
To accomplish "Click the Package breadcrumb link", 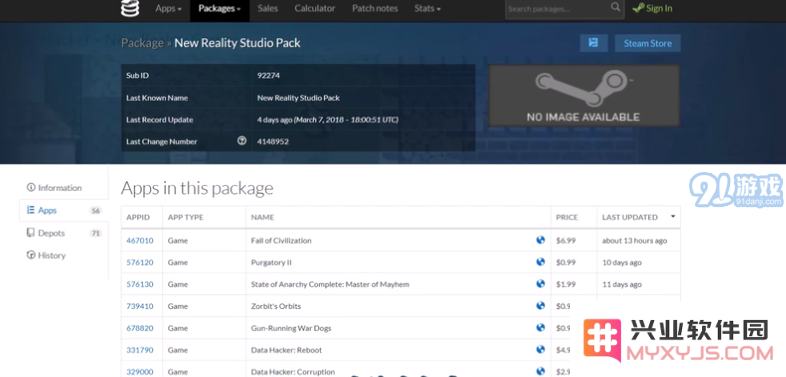I will click(x=142, y=43).
